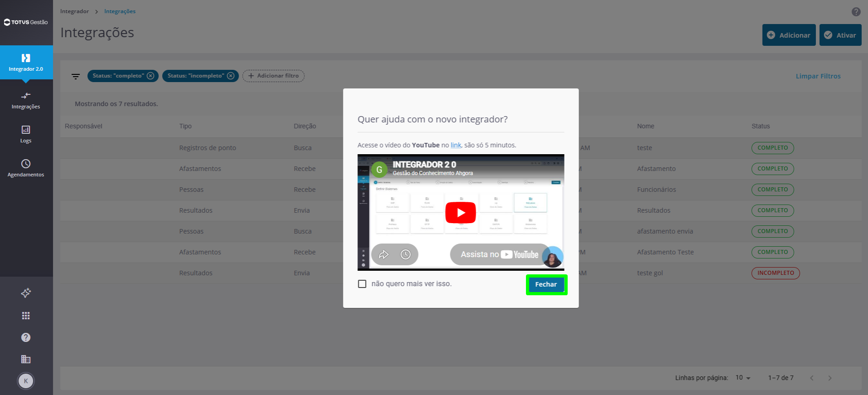Select 'teste gol' name cell
The width and height of the screenshot is (868, 395).
pos(650,273)
